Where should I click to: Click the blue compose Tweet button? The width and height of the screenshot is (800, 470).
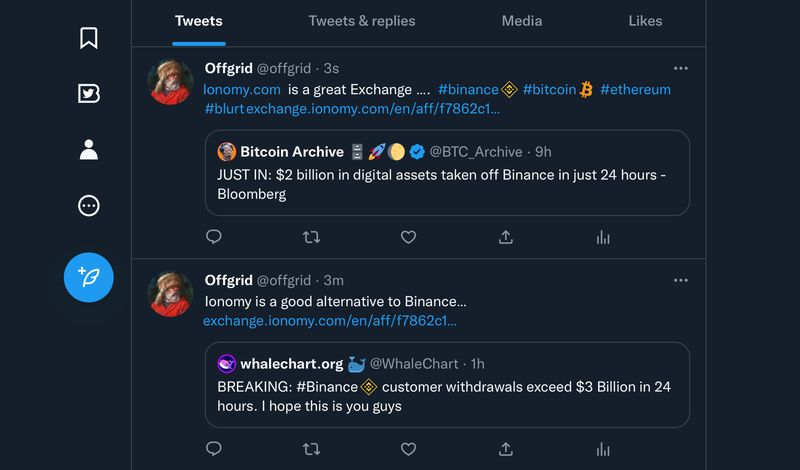pos(88,277)
